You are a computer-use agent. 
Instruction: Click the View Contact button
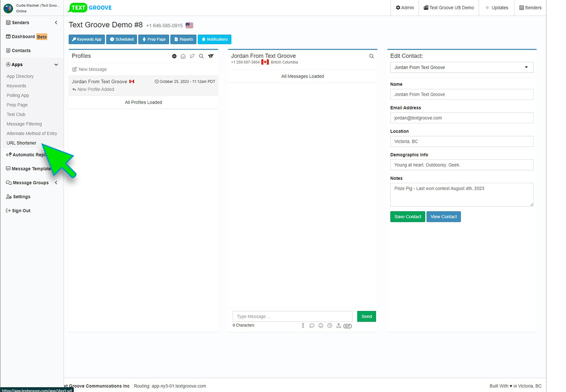click(x=444, y=217)
